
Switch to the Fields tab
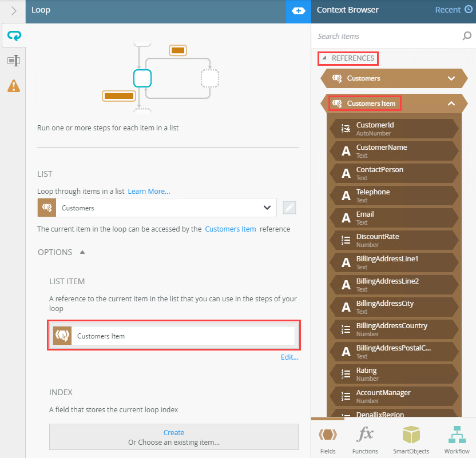[328, 440]
